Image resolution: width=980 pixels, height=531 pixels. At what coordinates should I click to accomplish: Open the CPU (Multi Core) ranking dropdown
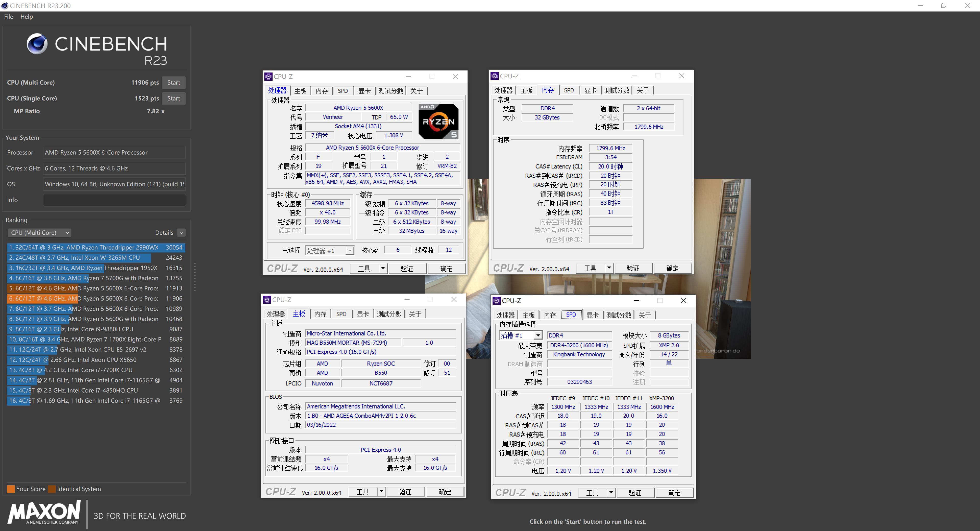(x=39, y=233)
